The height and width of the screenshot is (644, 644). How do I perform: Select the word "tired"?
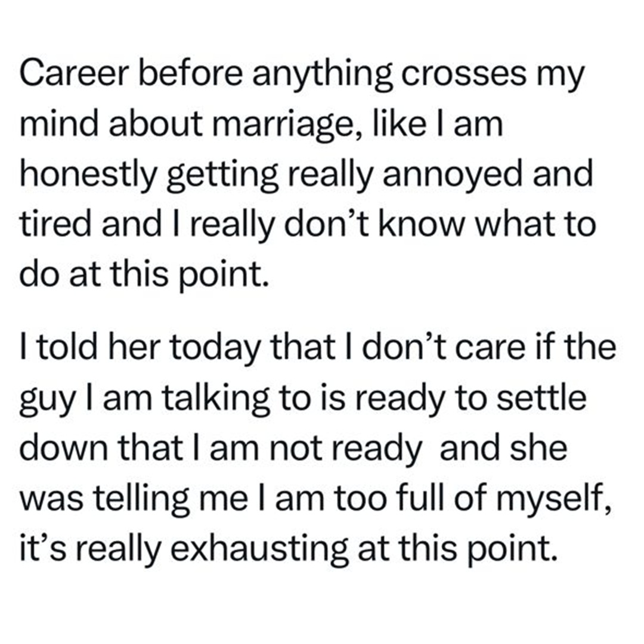tap(55, 224)
